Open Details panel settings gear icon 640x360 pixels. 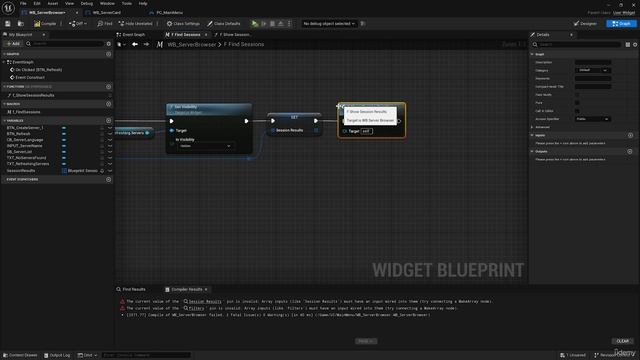tap(635, 44)
